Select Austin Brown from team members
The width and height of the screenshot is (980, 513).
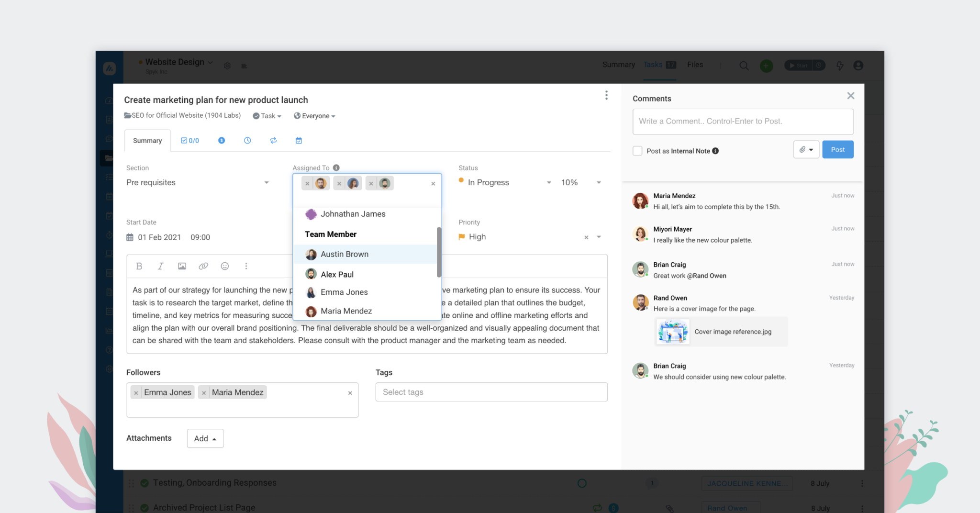point(345,254)
